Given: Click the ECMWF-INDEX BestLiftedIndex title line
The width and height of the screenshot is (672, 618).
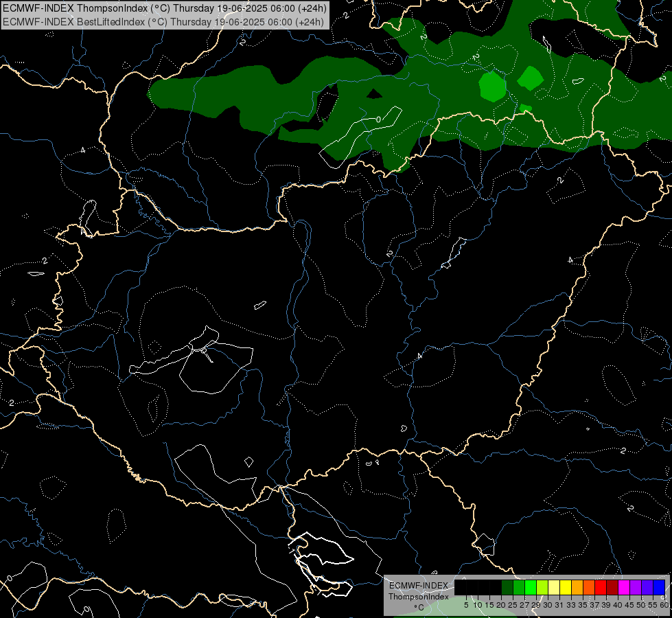Looking at the screenshot, I should click(x=163, y=21).
